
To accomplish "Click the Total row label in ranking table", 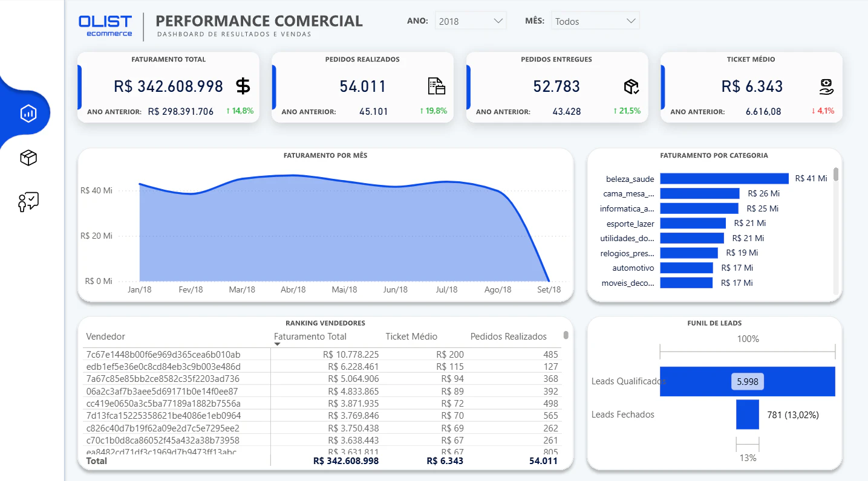I will tap(97, 460).
